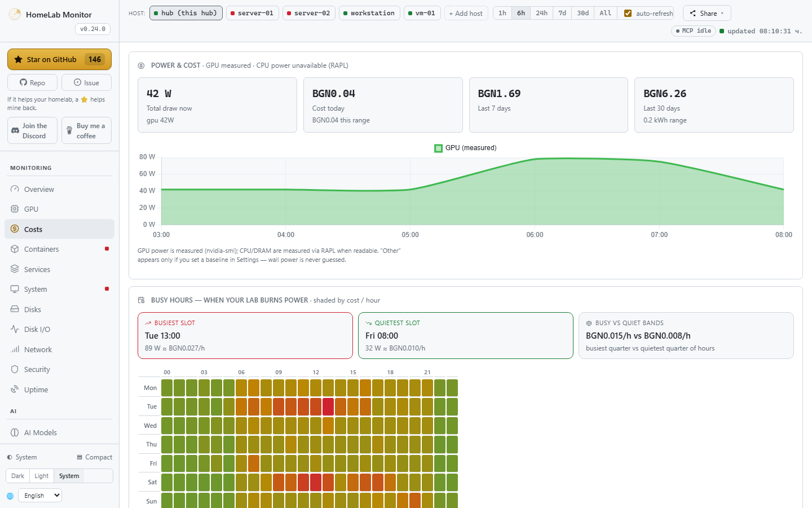Viewport: 812px width, 508px height.
Task: Toggle GPU (measured) legend series
Action: pos(465,148)
